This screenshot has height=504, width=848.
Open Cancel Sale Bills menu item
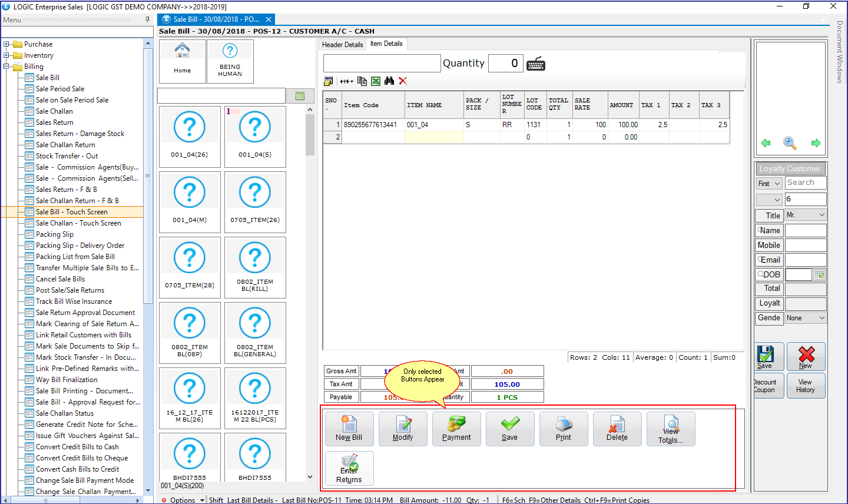pos(60,279)
